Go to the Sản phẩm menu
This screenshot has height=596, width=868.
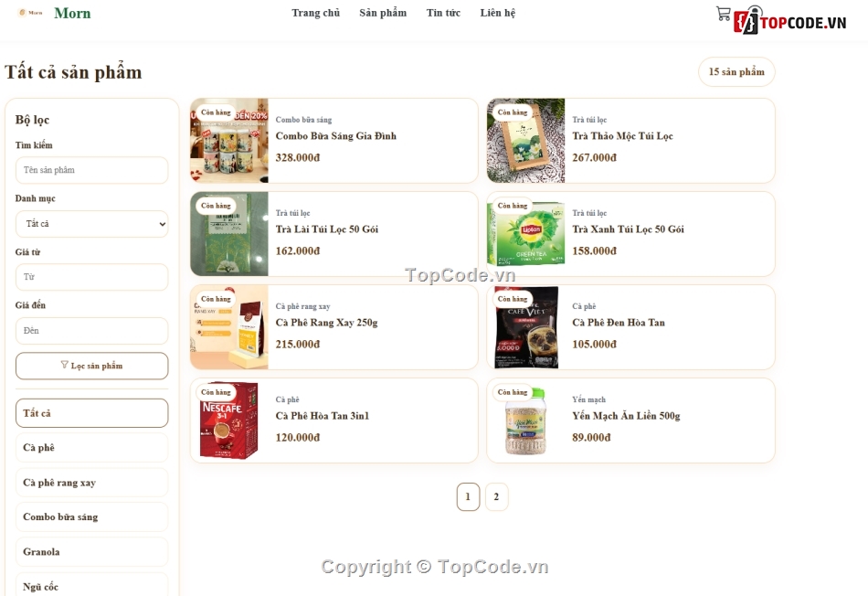[383, 13]
